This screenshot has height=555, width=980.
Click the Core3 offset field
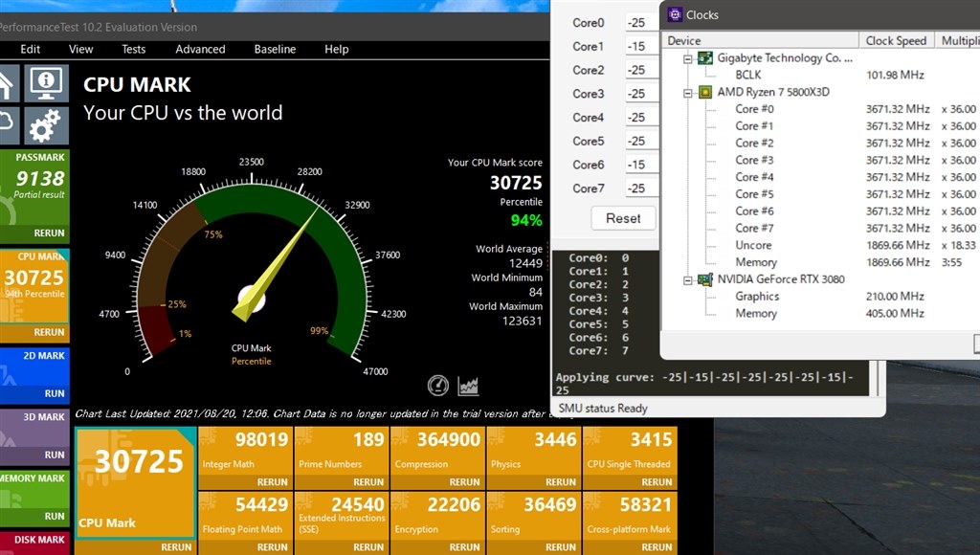(x=642, y=94)
